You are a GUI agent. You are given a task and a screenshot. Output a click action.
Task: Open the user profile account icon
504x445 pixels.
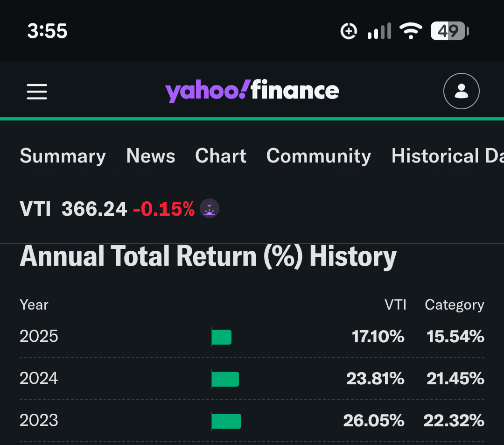point(461,91)
